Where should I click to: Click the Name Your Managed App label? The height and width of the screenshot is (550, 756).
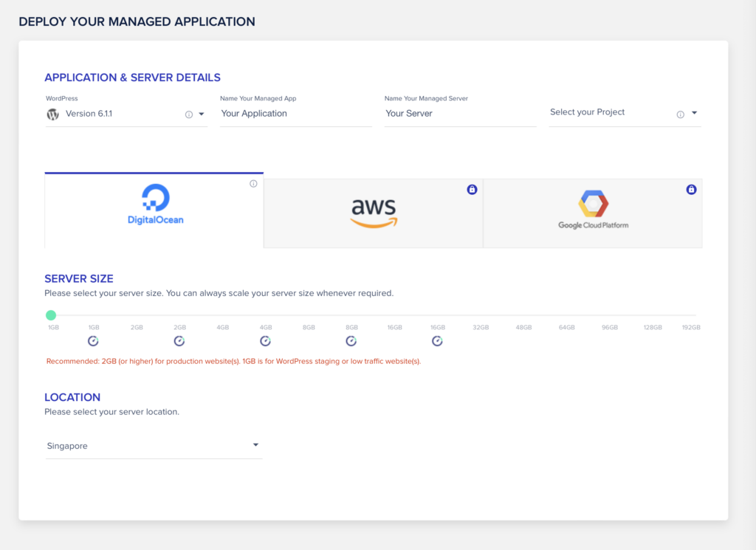click(x=258, y=98)
